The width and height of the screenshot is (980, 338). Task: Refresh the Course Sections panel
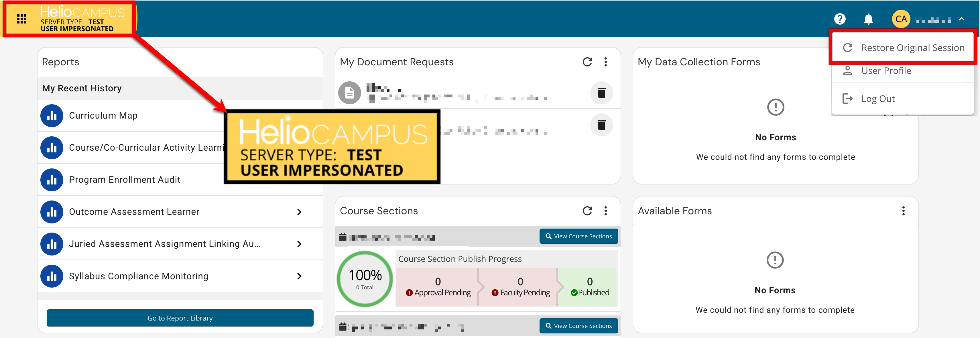[587, 211]
